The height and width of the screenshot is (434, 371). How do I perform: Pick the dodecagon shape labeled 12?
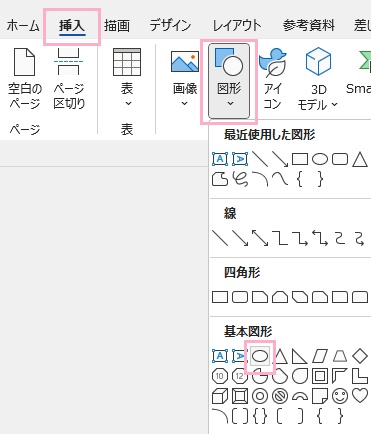[x=240, y=376]
